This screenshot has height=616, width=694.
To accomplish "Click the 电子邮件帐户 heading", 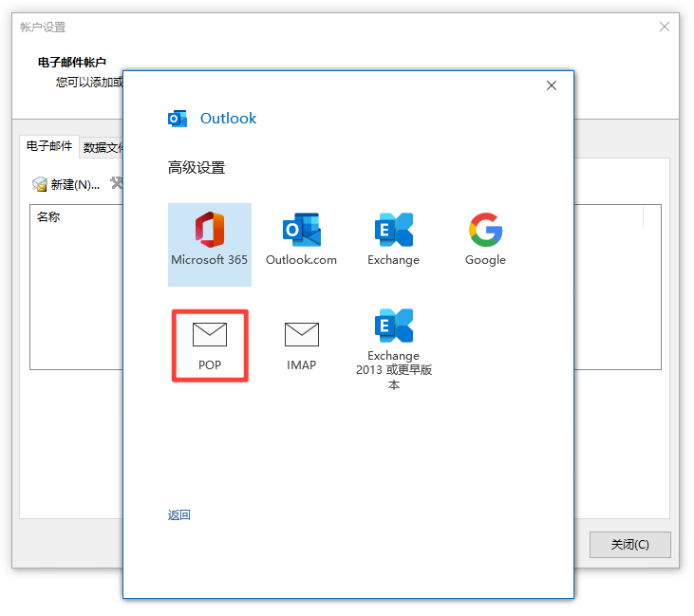I will coord(72,63).
